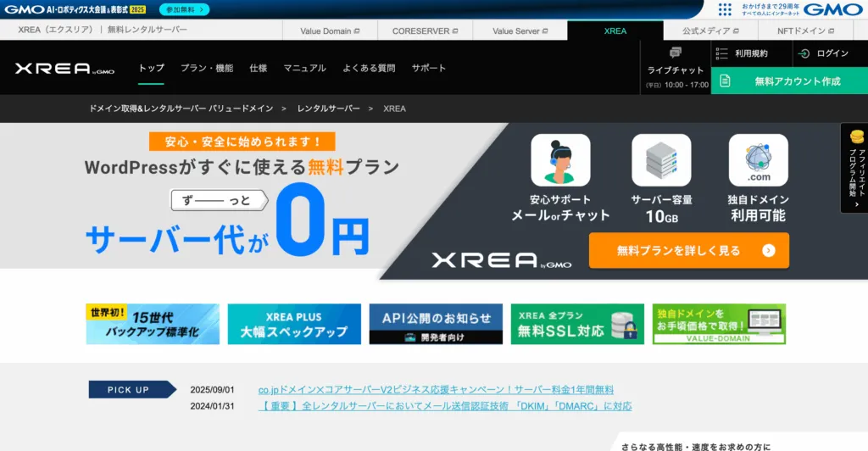Click the ライブチャット button
Screen dimensions: 868x451
(676, 68)
